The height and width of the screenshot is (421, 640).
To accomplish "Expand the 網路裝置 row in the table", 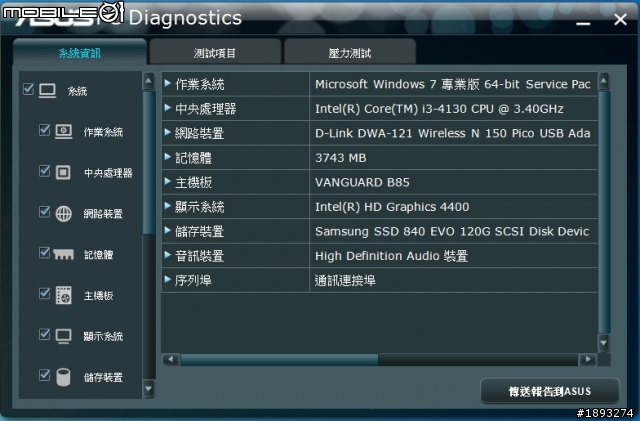I will point(167,132).
